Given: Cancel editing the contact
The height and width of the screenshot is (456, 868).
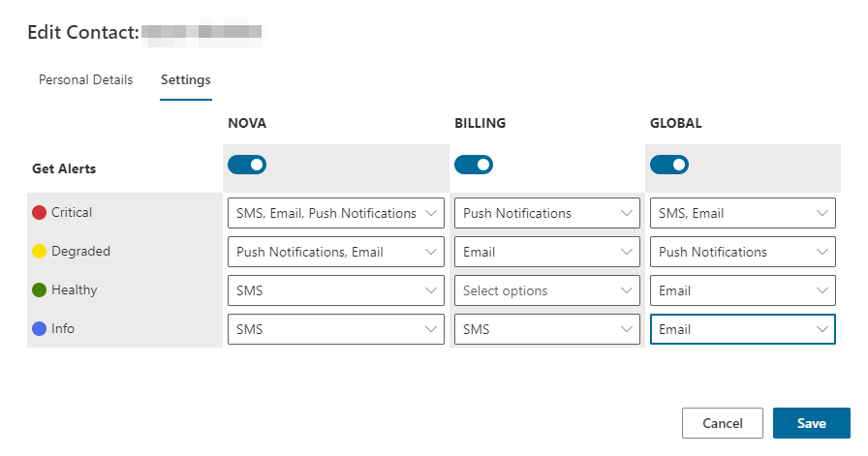Looking at the screenshot, I should click(x=722, y=423).
